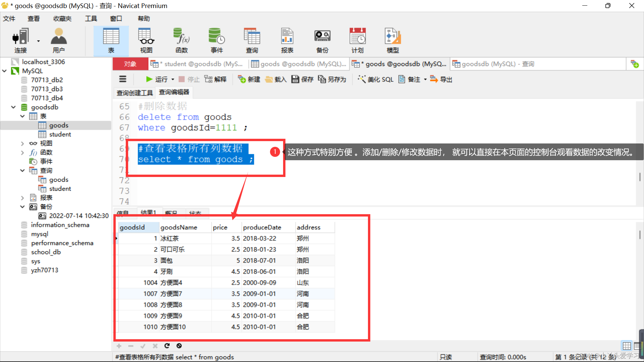Select information_schema database

[60, 225]
